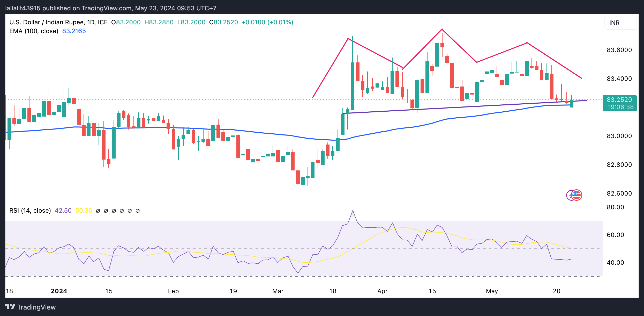Viewport: 644px width, 316px height.
Task: Click the Apr label on time axis
Action: tap(382, 291)
